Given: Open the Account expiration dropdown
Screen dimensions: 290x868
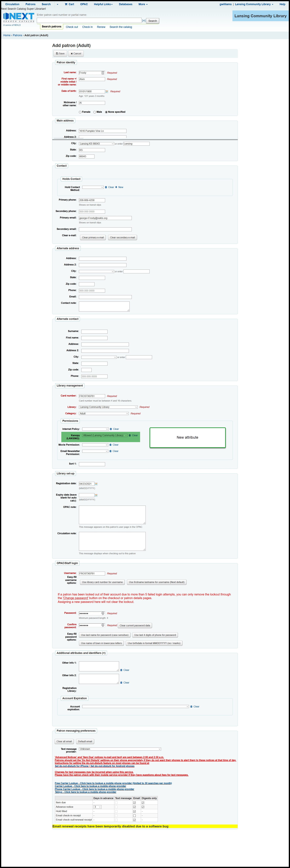Looking at the screenshot, I should (135, 707).
